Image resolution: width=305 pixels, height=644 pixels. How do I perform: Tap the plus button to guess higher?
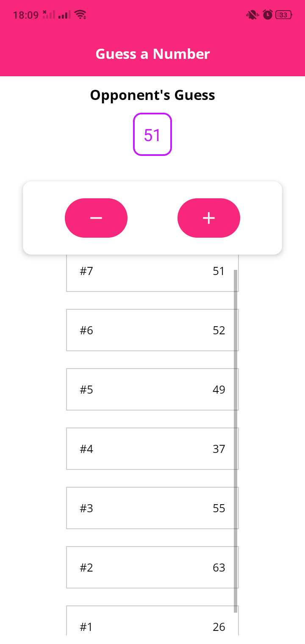(208, 218)
